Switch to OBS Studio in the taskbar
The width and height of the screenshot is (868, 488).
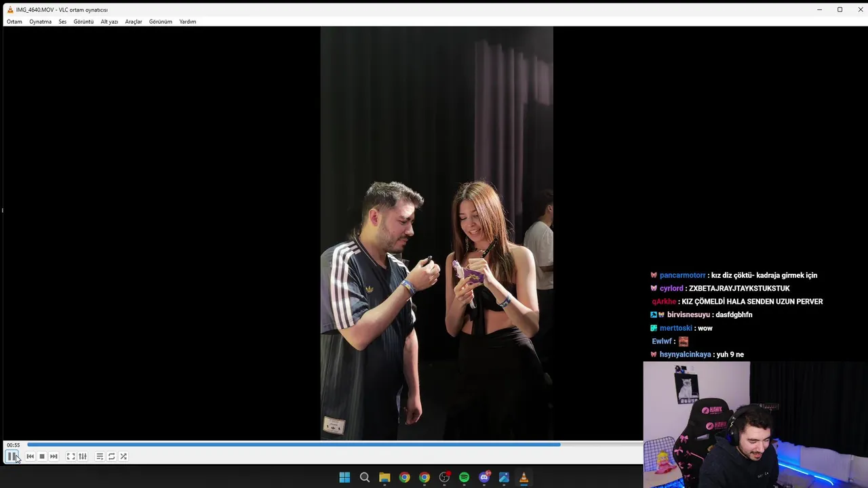pyautogui.click(x=444, y=478)
